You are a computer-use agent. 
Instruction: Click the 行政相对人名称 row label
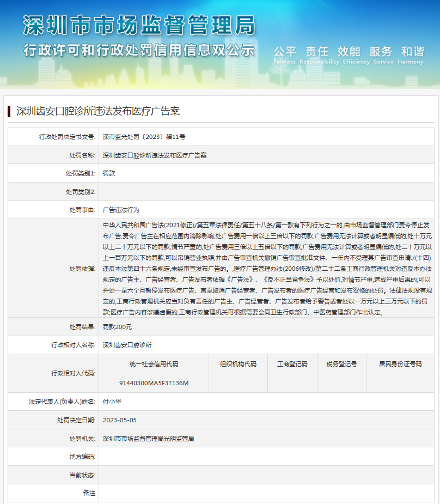[73, 345]
